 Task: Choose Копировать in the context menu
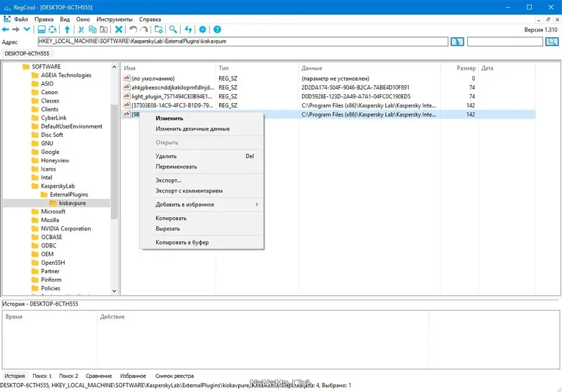pyautogui.click(x=201, y=218)
